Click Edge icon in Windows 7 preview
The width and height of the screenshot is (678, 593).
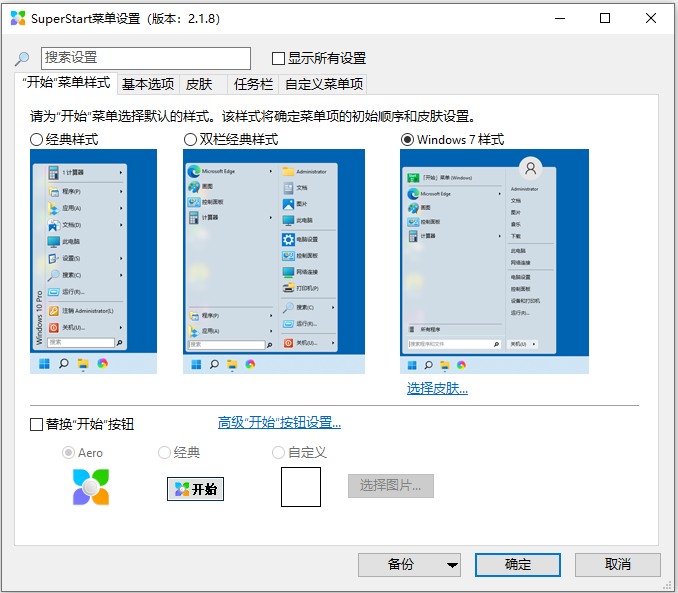click(413, 194)
